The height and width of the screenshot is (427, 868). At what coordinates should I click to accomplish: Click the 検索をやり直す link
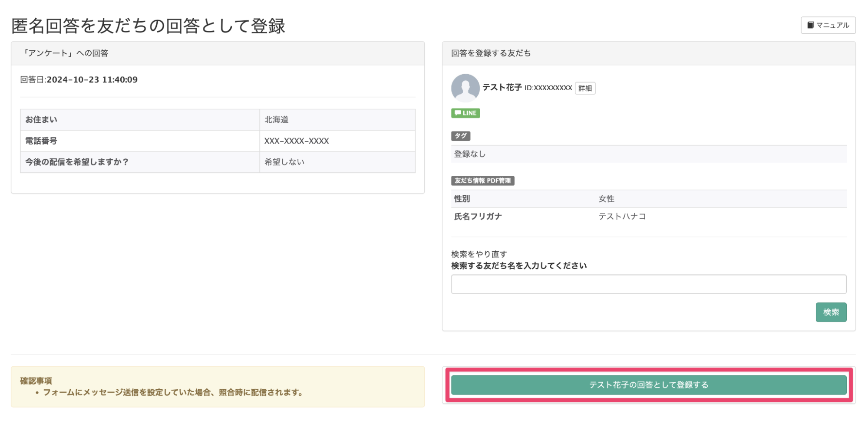479,254
